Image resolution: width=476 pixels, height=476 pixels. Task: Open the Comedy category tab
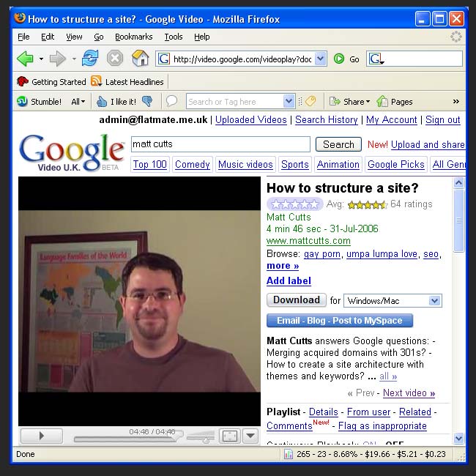click(x=193, y=164)
